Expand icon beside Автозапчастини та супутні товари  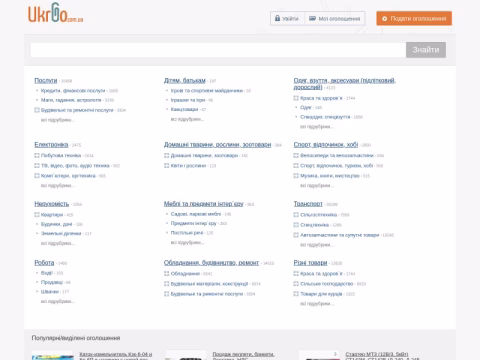[x=296, y=235]
